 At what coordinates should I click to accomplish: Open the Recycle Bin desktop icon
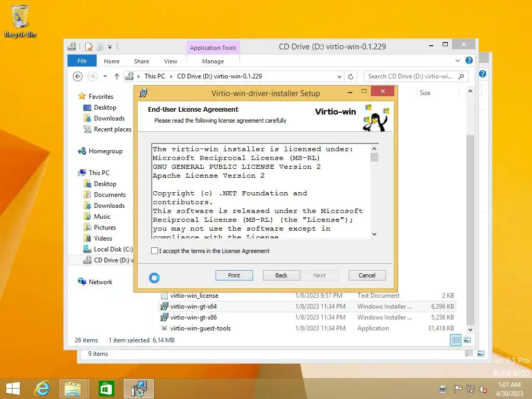20,21
